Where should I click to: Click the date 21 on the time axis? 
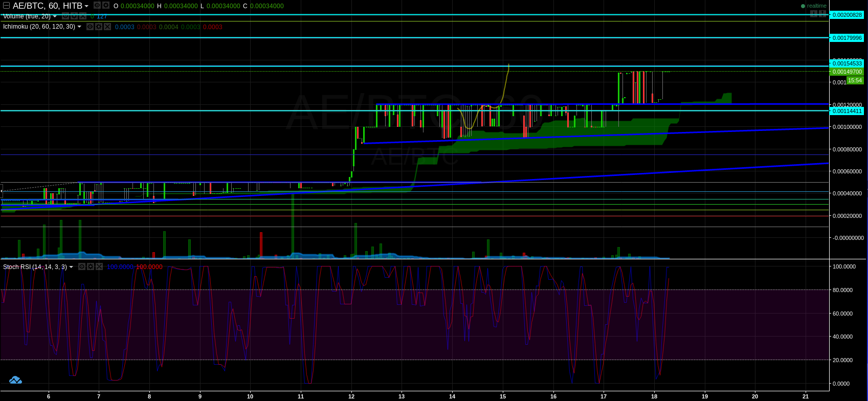pos(806,396)
